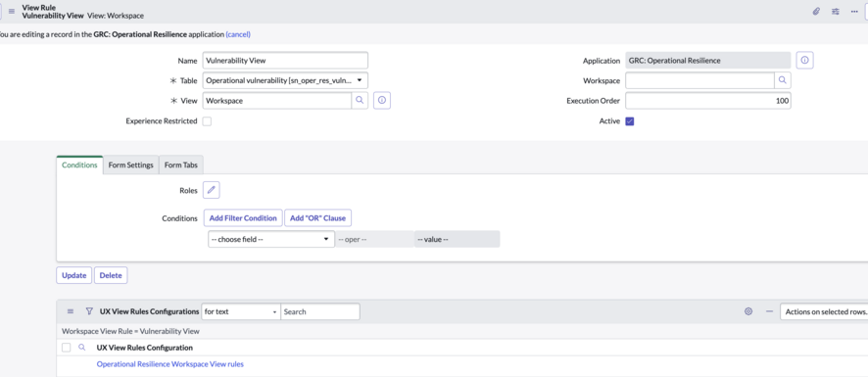Click info icon next to Application field

805,61
